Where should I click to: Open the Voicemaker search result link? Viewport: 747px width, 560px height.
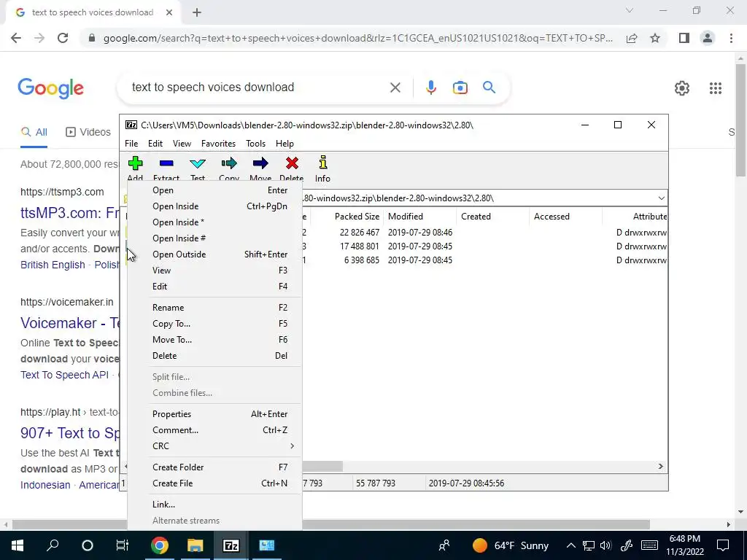tap(69, 323)
